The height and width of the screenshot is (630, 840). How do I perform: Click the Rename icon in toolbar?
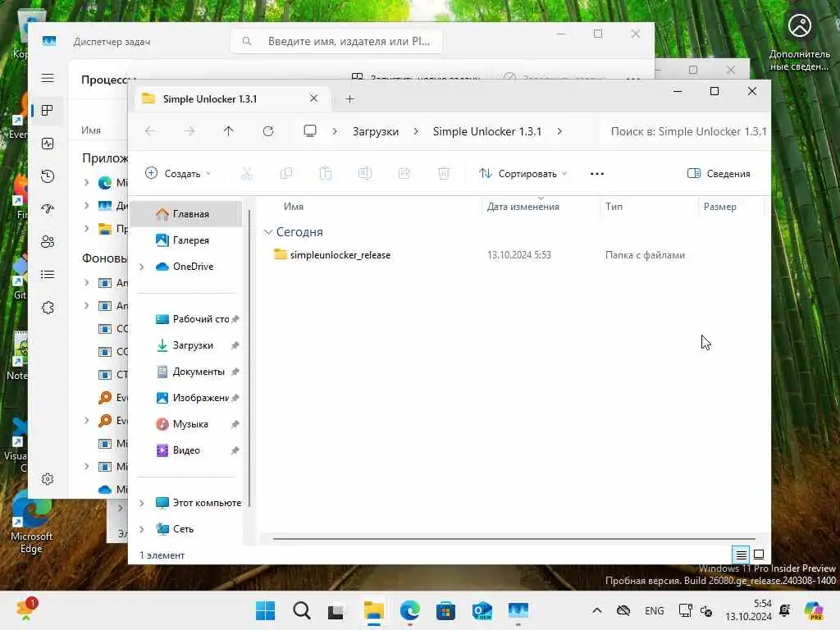pyautogui.click(x=365, y=174)
